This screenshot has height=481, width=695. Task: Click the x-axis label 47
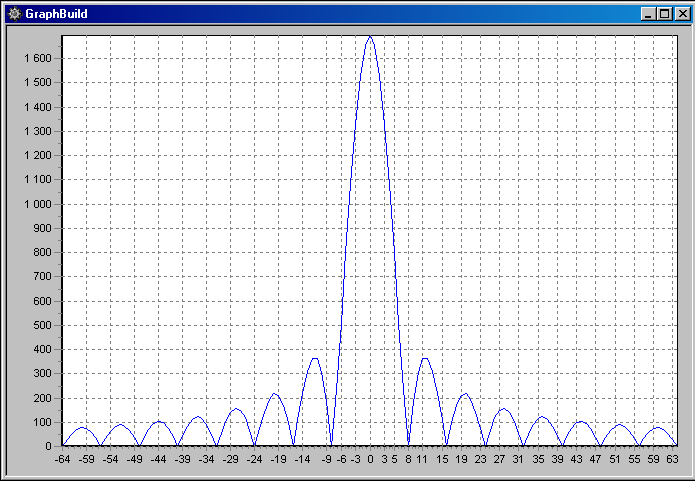tap(595, 459)
